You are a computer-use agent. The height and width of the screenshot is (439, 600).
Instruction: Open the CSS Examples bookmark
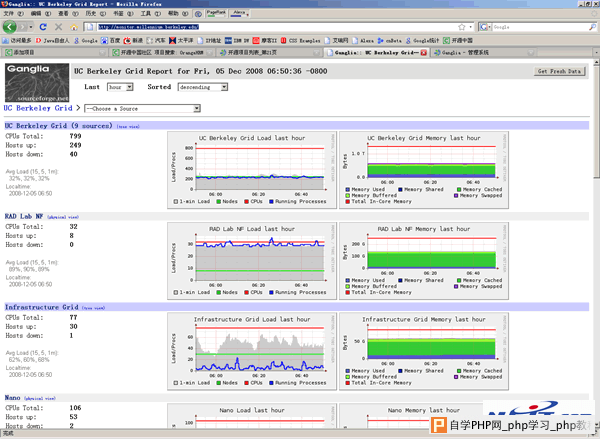point(301,40)
